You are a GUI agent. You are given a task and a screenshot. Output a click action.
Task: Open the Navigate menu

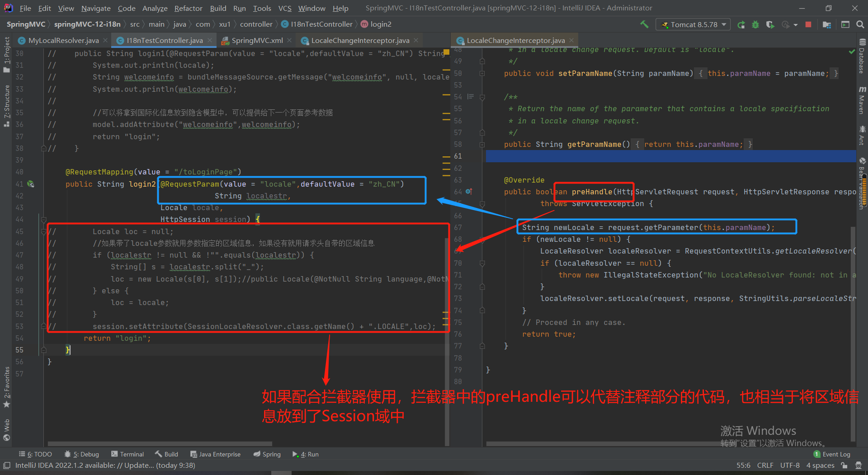[96, 8]
